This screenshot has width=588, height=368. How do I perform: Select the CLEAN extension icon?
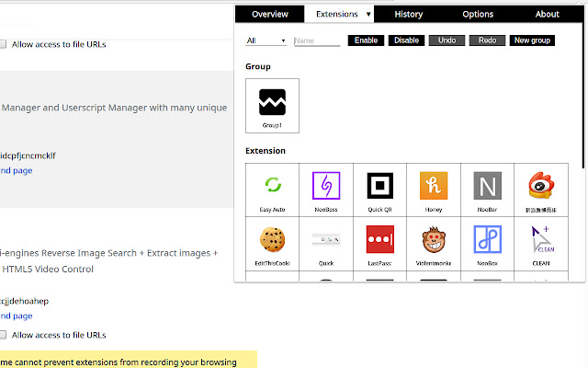pos(541,240)
